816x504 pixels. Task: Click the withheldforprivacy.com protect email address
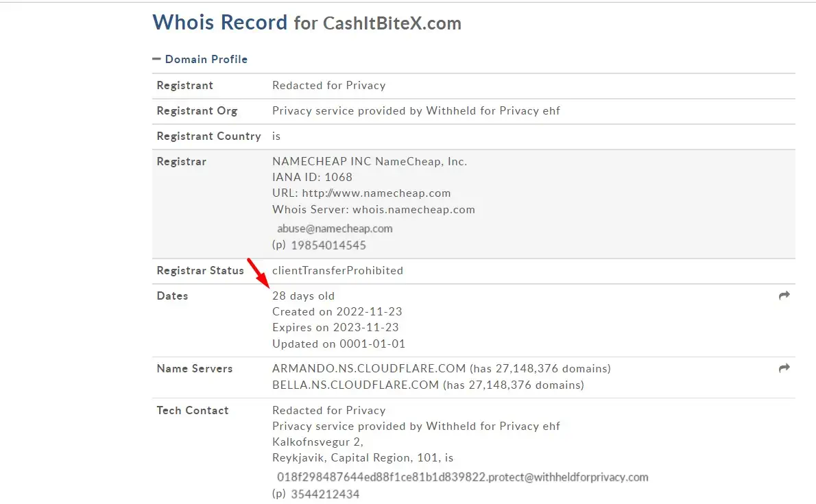[463, 477]
